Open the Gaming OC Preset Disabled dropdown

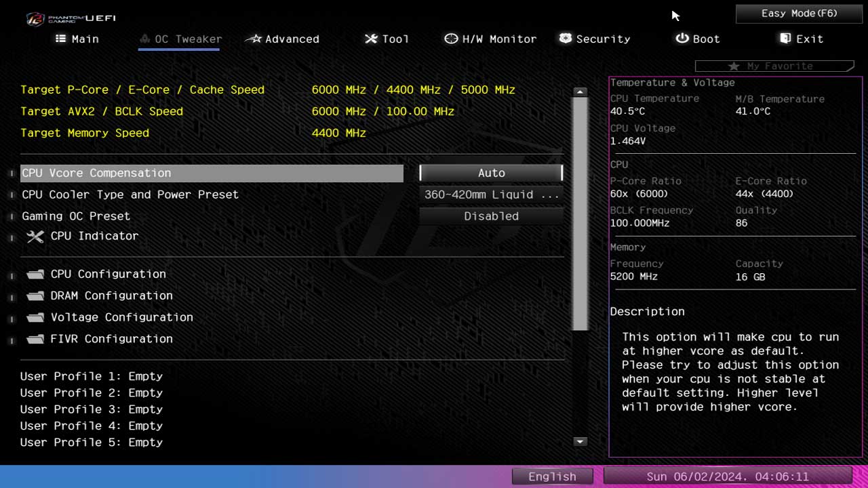(491, 216)
